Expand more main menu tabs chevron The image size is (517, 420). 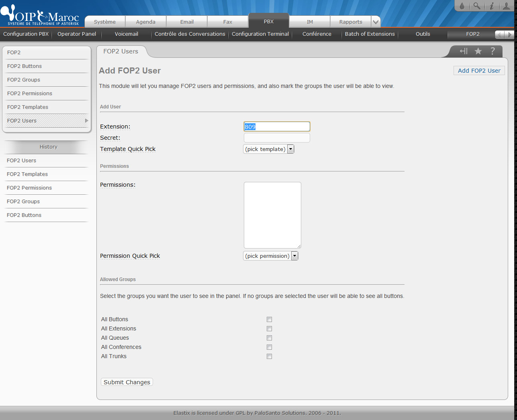click(376, 22)
